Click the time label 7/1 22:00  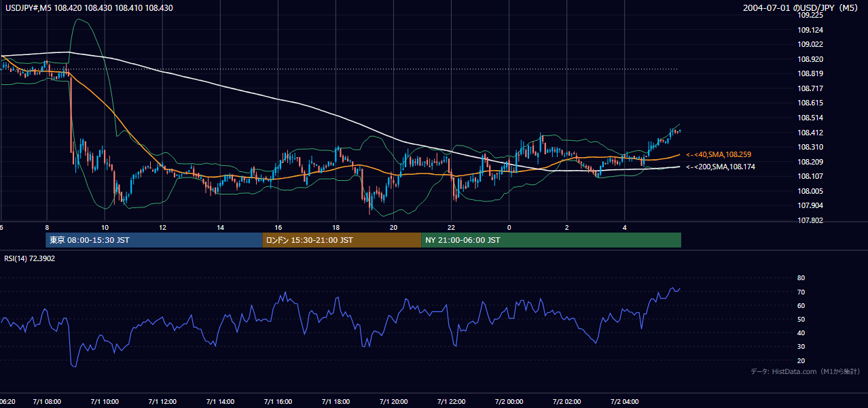451,402
